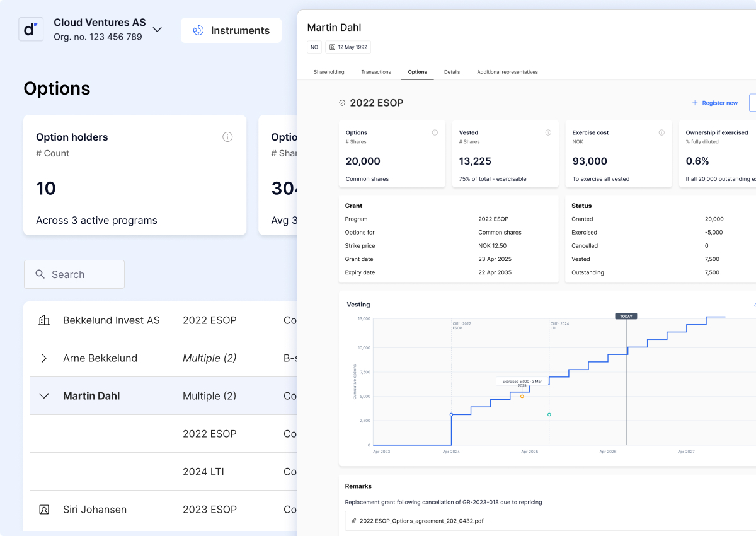Open the Additional representatives tab
Screen dimensions: 756x536
tap(507, 72)
